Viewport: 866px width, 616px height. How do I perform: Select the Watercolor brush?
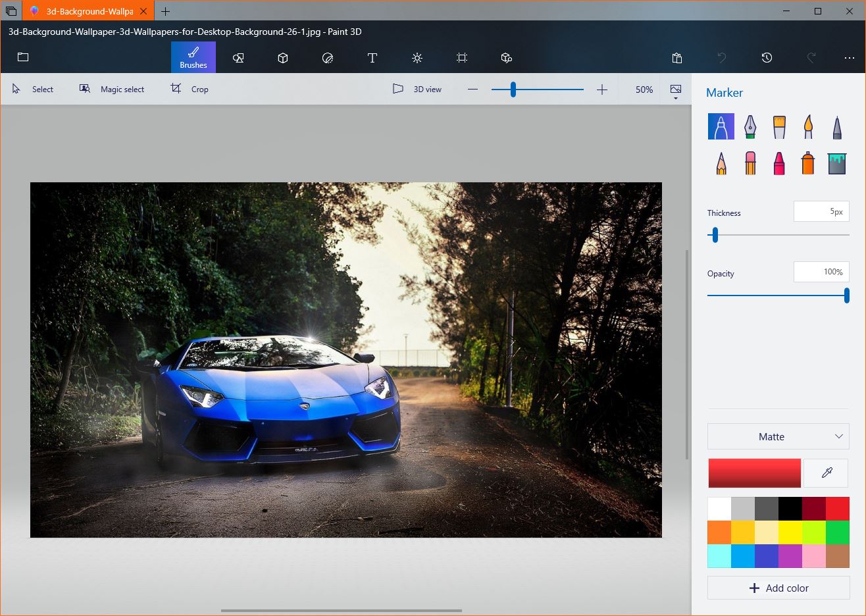point(808,126)
